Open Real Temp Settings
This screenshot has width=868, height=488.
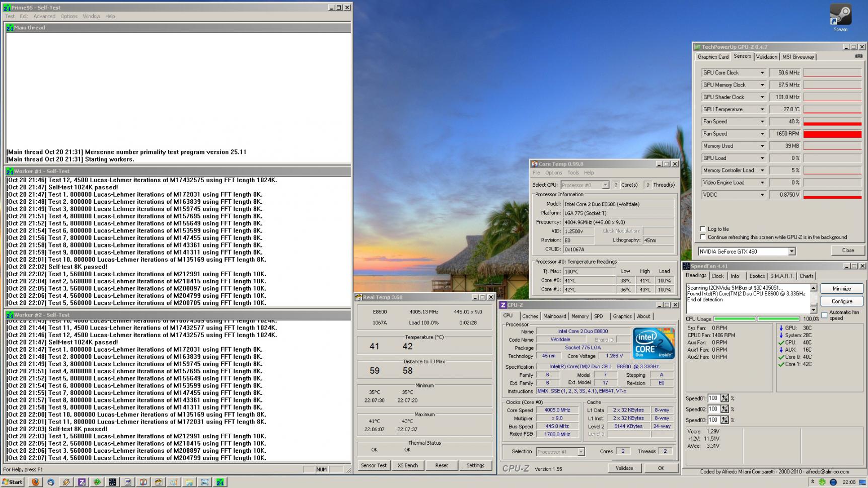475,465
